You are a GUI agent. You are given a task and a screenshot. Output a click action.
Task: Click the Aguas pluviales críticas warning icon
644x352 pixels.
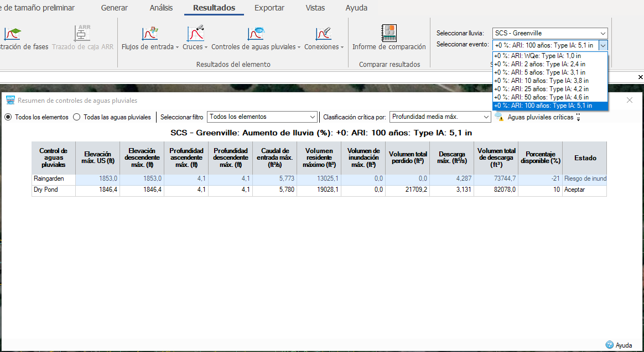[x=500, y=117]
